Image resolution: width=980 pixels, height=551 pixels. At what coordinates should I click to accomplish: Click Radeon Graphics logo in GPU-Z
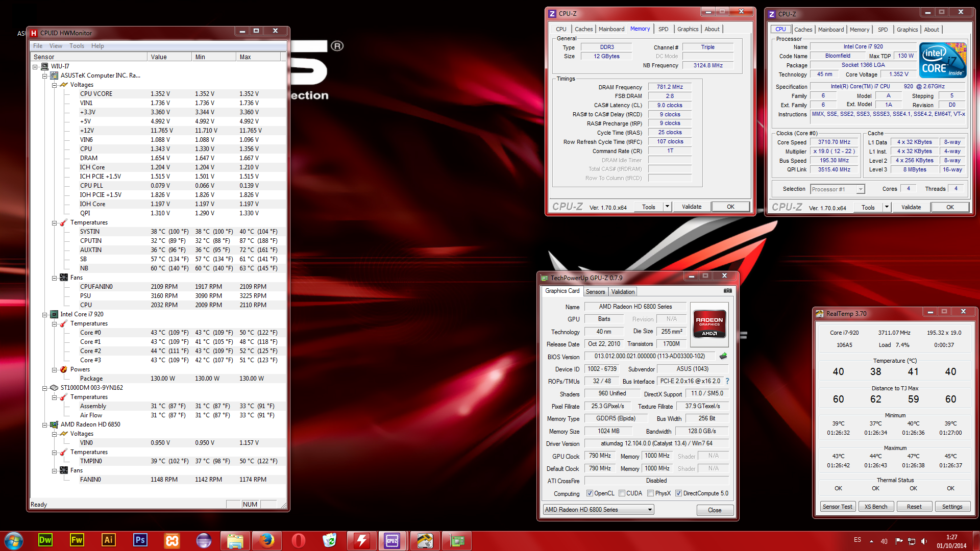[x=709, y=323]
